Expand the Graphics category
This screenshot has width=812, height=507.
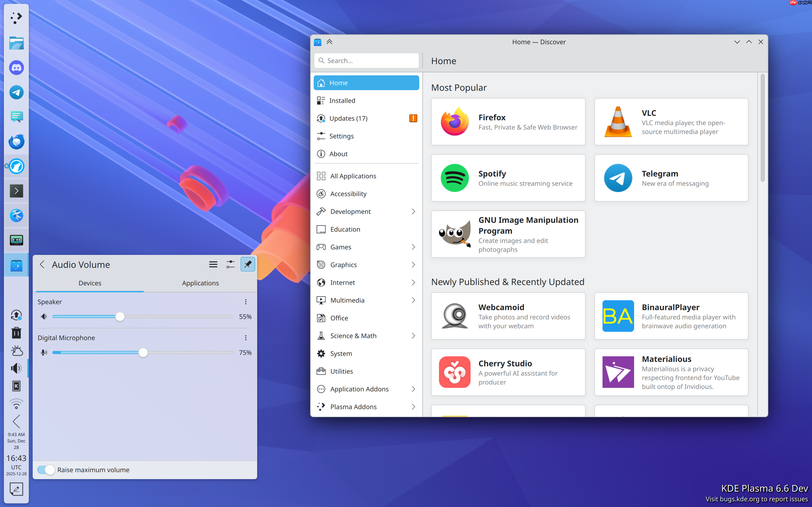point(413,264)
